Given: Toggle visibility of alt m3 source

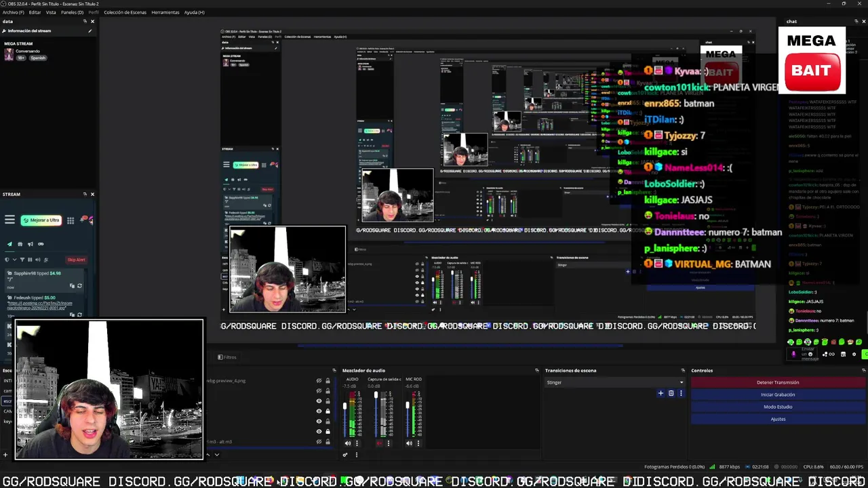Looking at the screenshot, I should (319, 442).
